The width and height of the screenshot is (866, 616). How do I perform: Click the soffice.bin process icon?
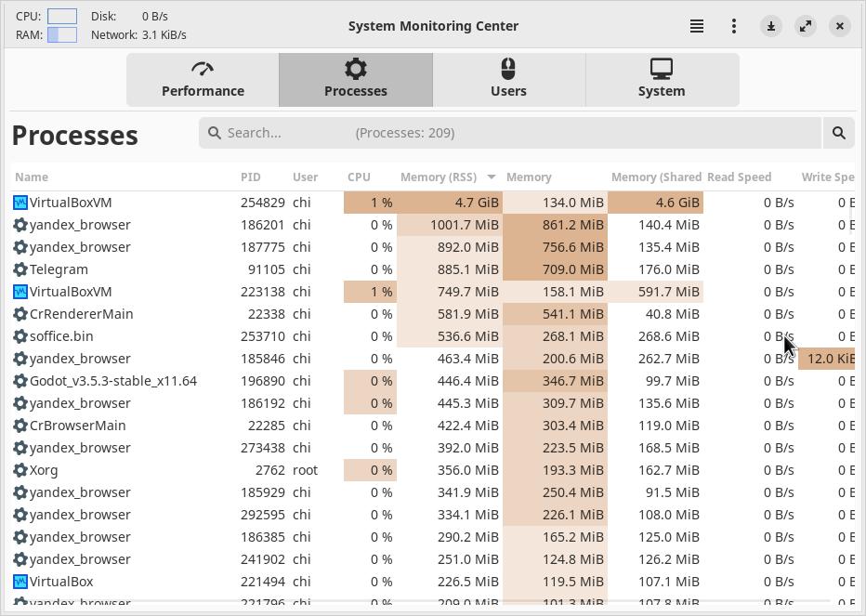pos(20,336)
